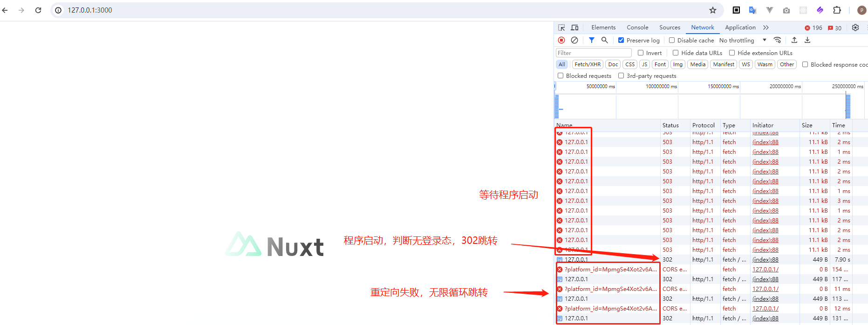Toggle the device toolbar icon
Screen dimensions: 868x325
575,28
